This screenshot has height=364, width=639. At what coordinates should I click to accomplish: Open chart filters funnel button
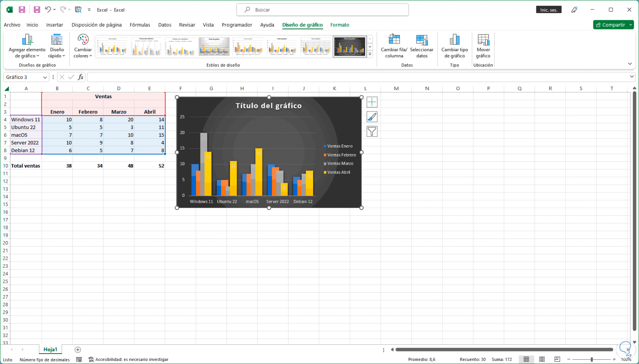pyautogui.click(x=372, y=132)
